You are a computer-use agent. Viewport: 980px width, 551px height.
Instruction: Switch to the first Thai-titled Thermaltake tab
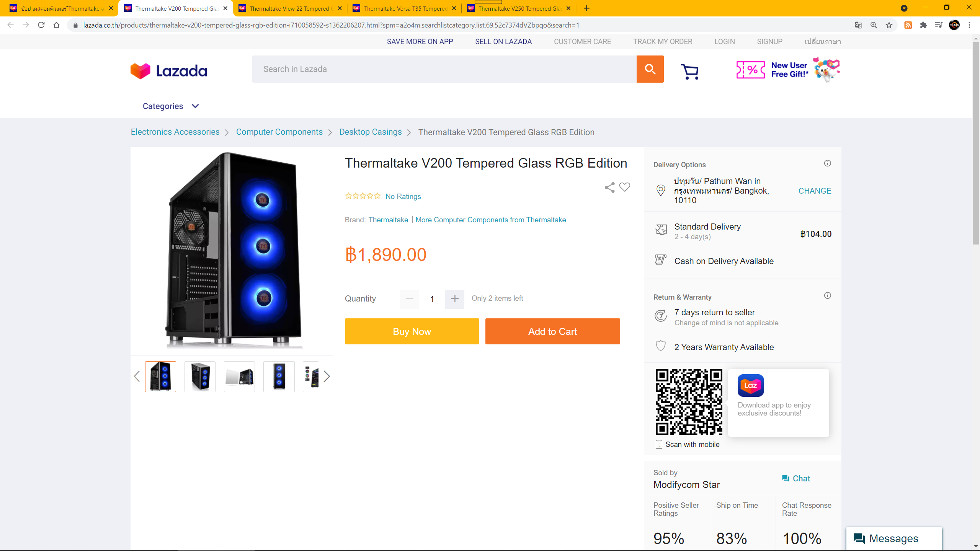point(61,8)
